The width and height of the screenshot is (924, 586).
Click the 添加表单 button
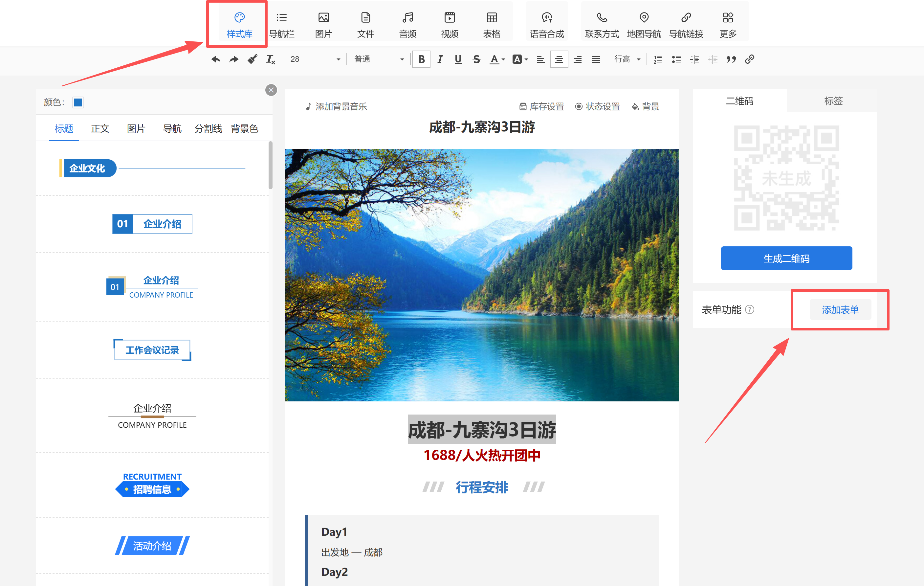(x=840, y=310)
